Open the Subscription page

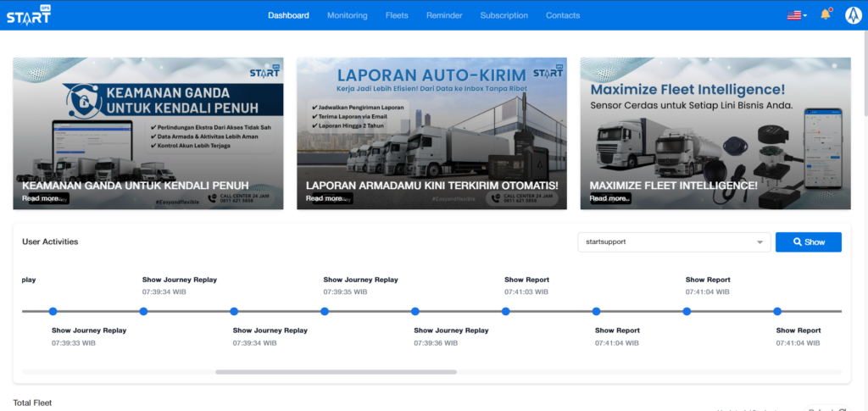pos(504,15)
